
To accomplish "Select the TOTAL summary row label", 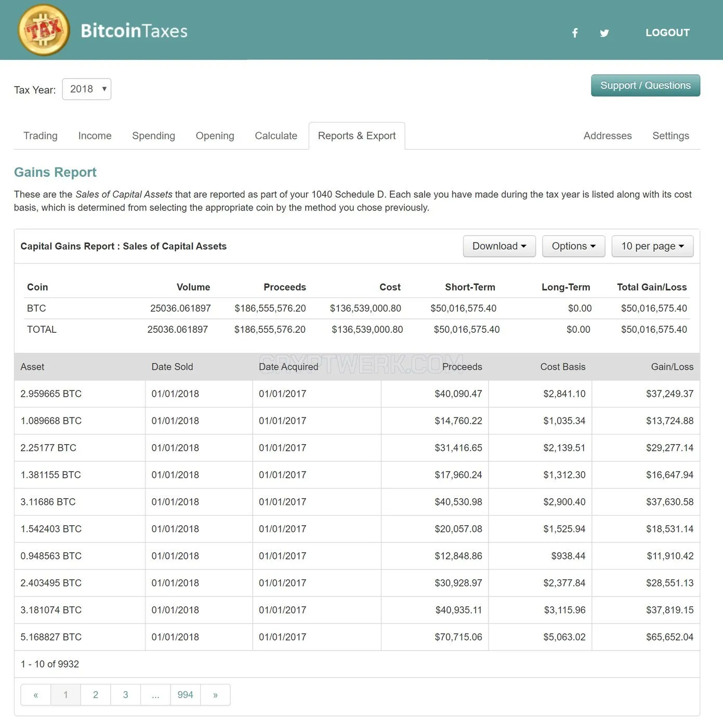I will 42,330.
